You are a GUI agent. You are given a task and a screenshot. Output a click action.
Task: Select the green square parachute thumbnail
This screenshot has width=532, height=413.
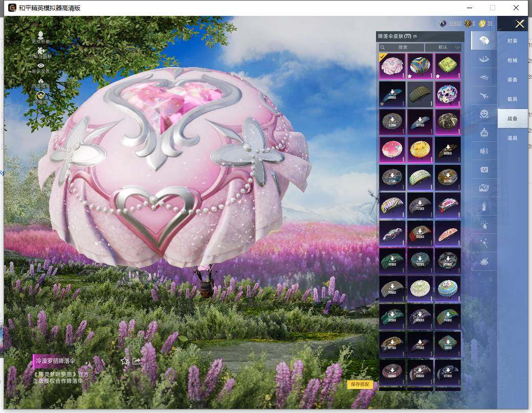point(448,66)
